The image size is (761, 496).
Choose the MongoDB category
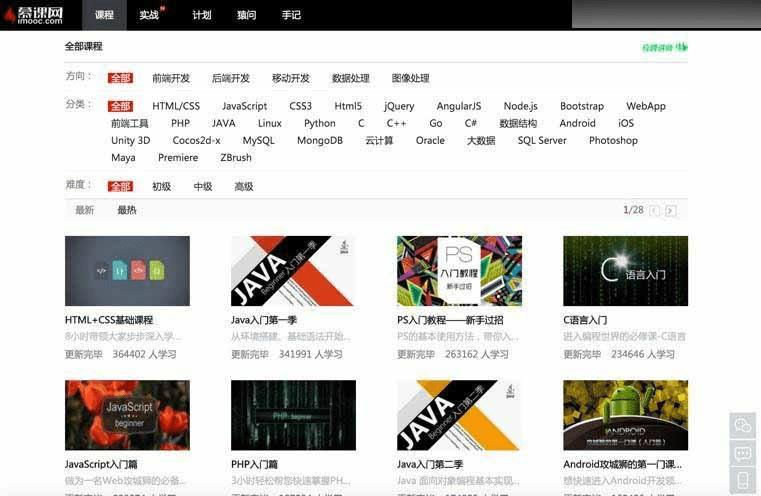click(x=320, y=141)
